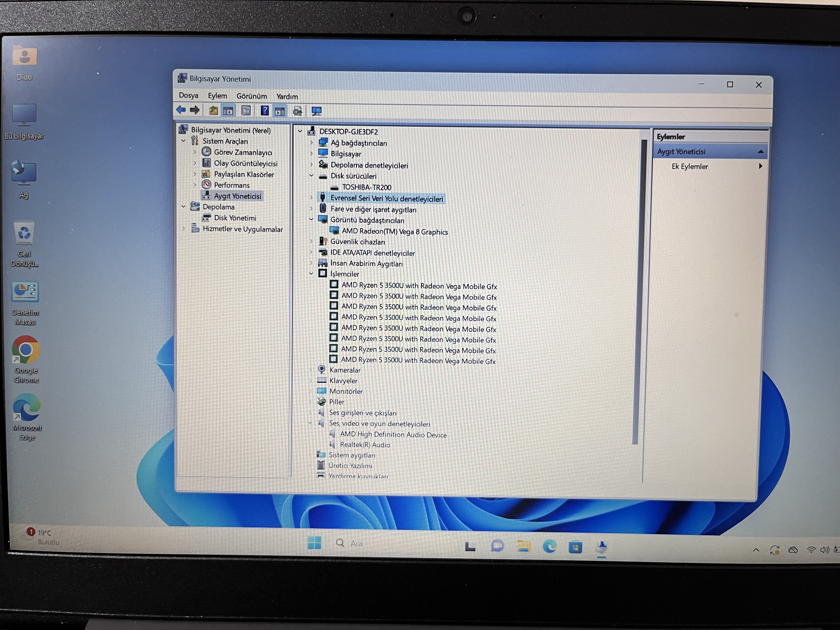Expand the Görev Zamanlayıcı node
The width and height of the screenshot is (840, 630).
[x=195, y=152]
